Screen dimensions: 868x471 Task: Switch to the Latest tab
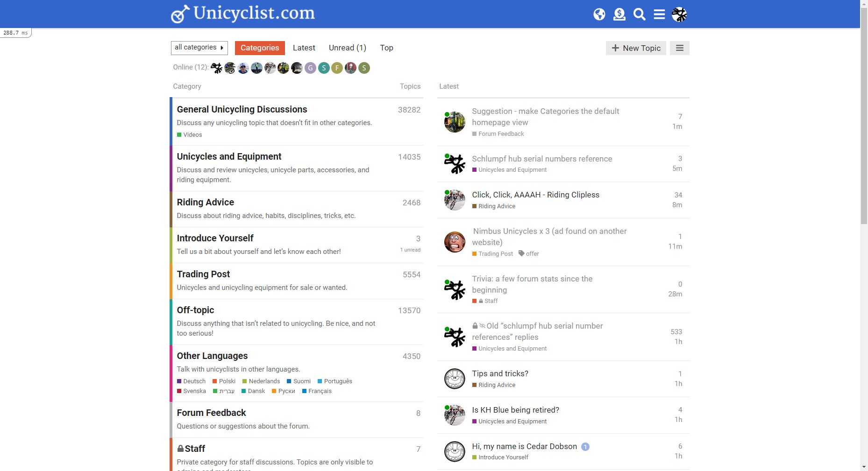[304, 48]
